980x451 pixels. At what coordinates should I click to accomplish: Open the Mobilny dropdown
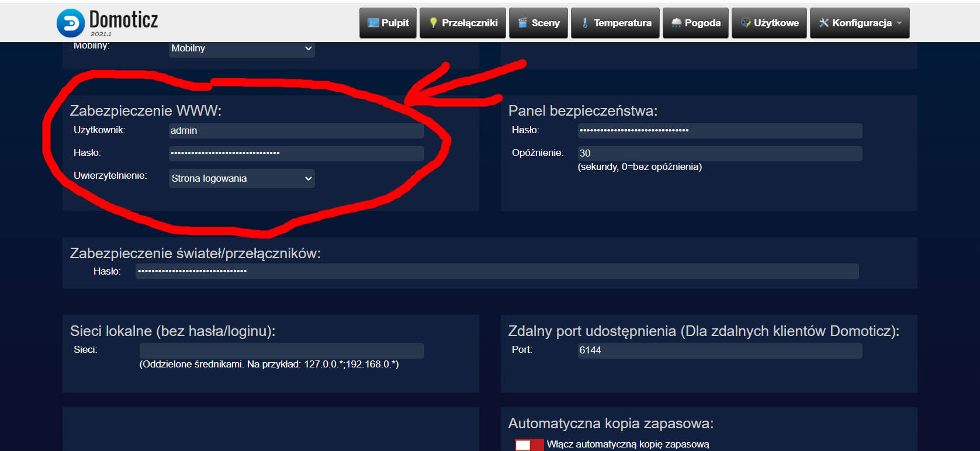click(x=242, y=49)
